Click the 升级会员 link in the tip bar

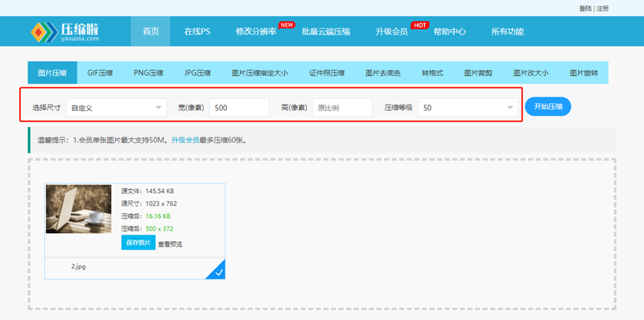(185, 140)
